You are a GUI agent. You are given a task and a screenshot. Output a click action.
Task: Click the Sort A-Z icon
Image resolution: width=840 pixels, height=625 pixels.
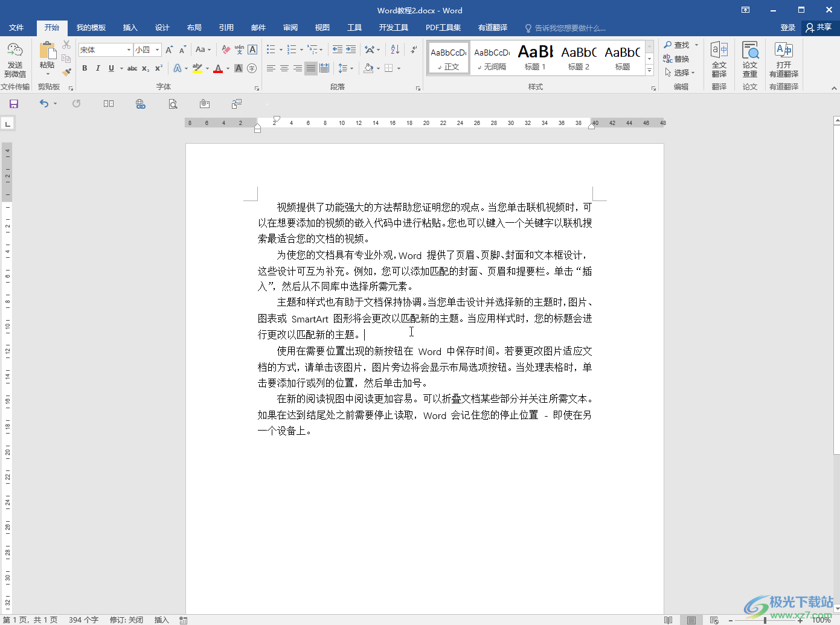(x=395, y=50)
